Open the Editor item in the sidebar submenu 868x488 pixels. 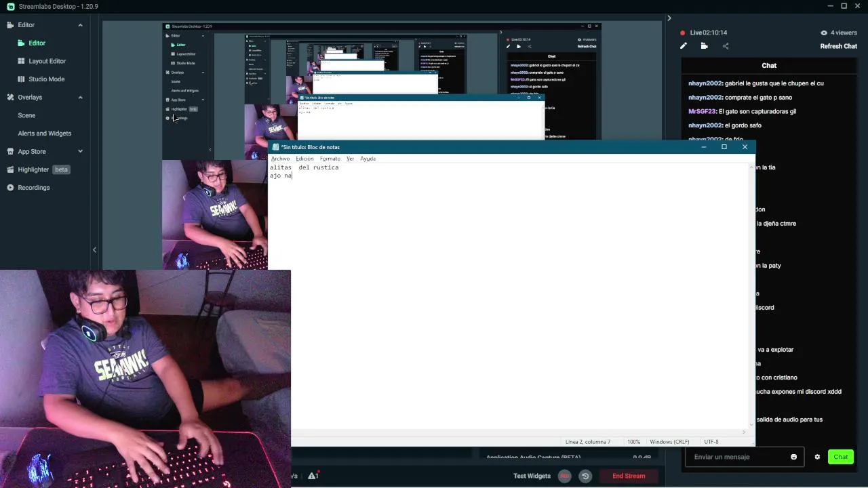[37, 43]
